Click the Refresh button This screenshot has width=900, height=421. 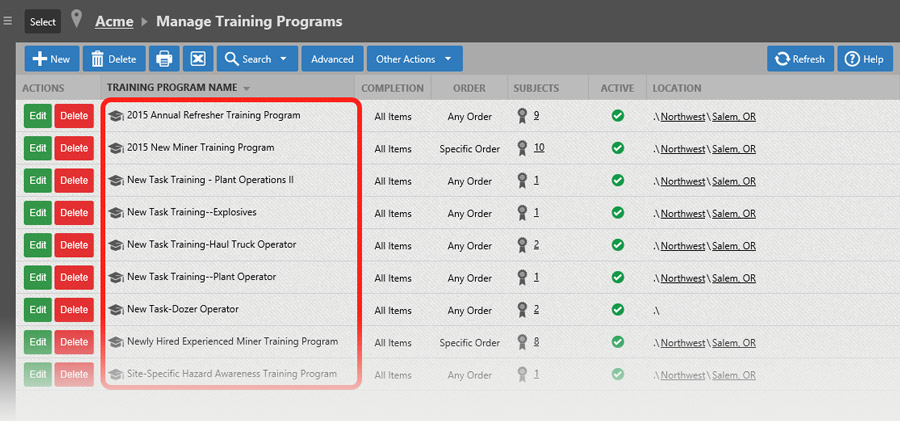[x=800, y=59]
